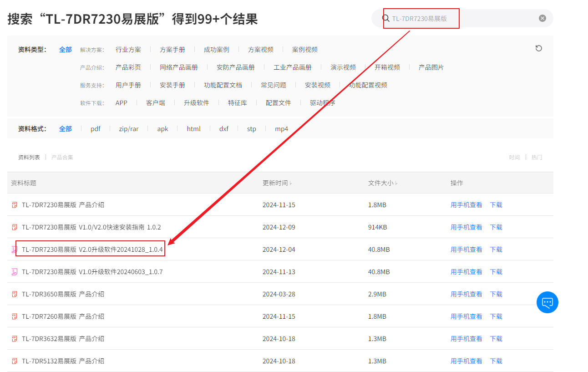Filter by 客户端
This screenshot has width=588, height=372.
pyautogui.click(x=156, y=103)
